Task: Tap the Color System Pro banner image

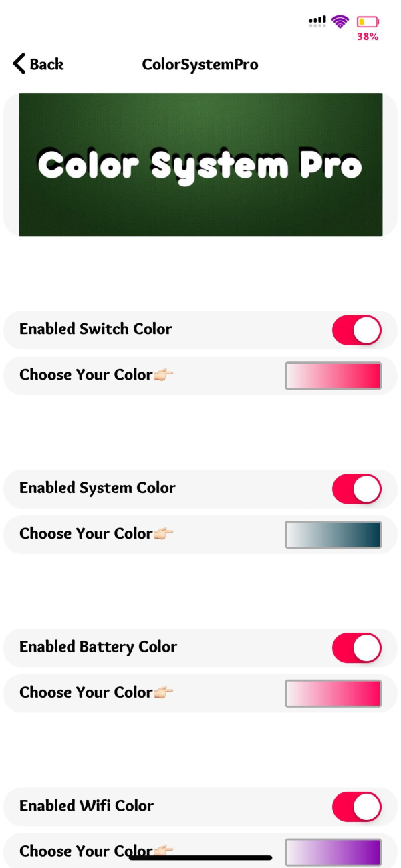Action: click(200, 164)
